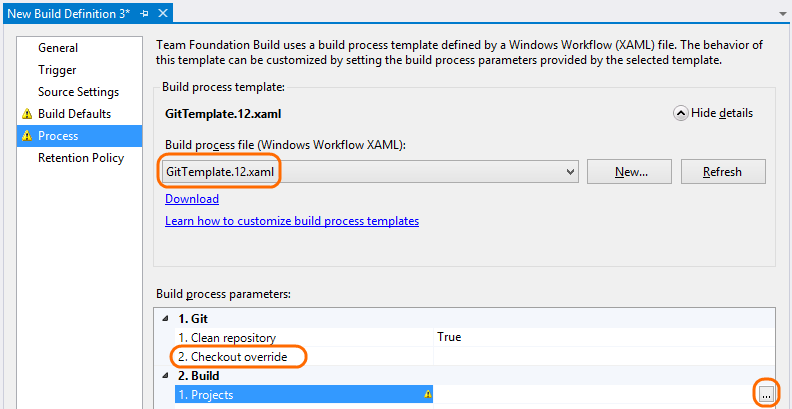Click the warning icon in Projects row
This screenshot has height=409, width=792.
pos(428,395)
